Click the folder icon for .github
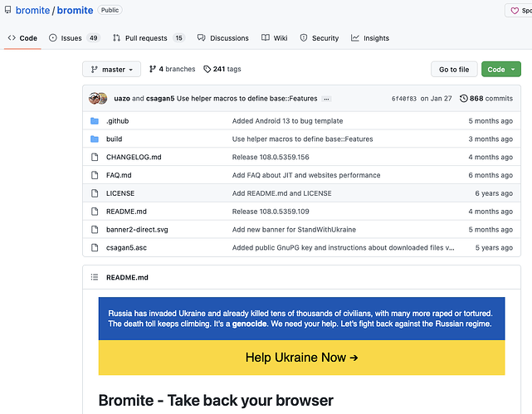Screen dimensions: 532x414 95,121
